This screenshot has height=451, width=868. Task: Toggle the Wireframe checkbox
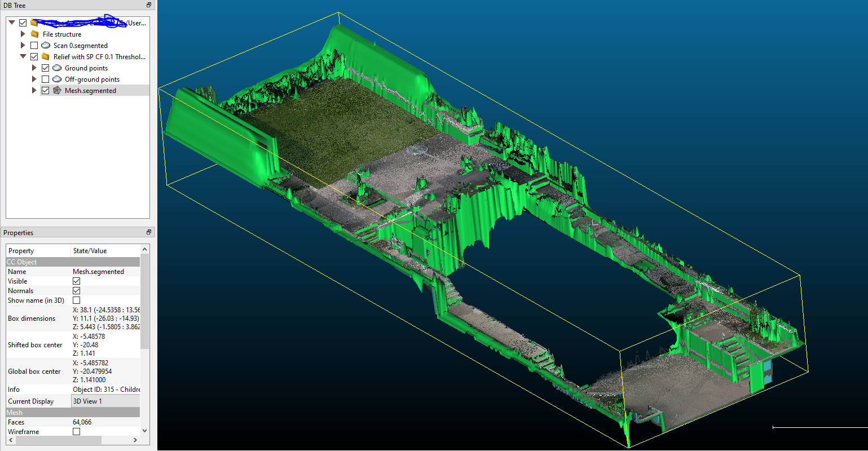click(76, 431)
